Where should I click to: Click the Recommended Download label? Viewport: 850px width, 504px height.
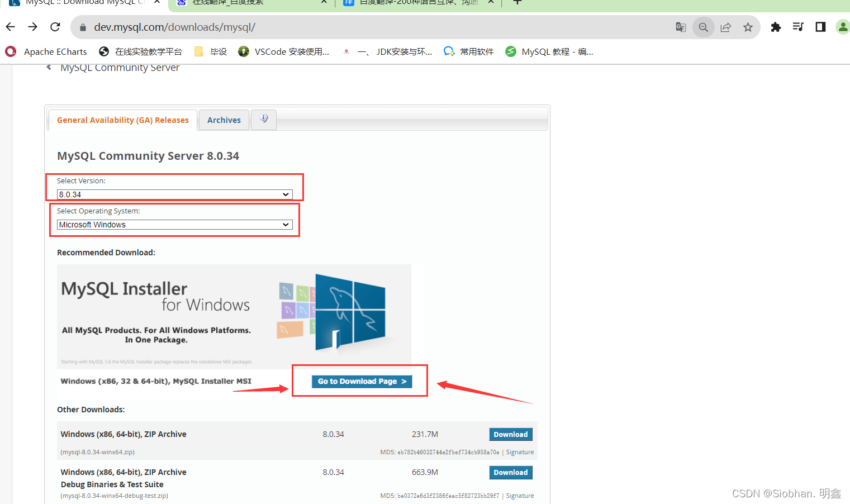[106, 253]
